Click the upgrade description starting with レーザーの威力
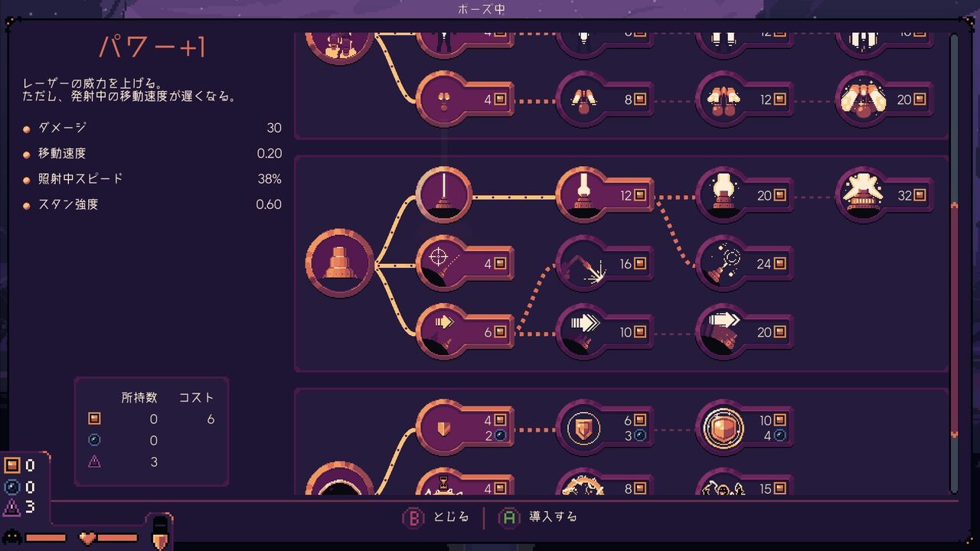 tap(129, 90)
